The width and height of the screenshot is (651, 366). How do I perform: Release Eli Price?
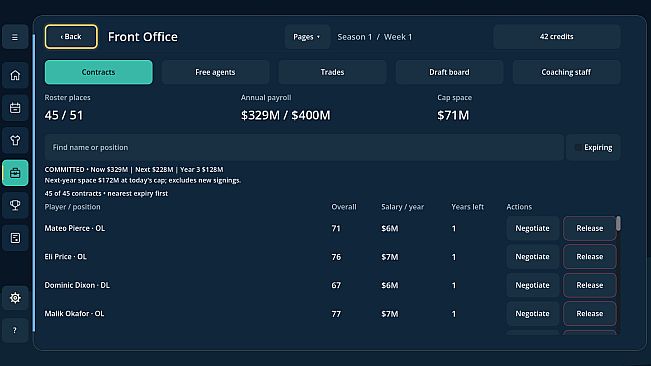[590, 257]
